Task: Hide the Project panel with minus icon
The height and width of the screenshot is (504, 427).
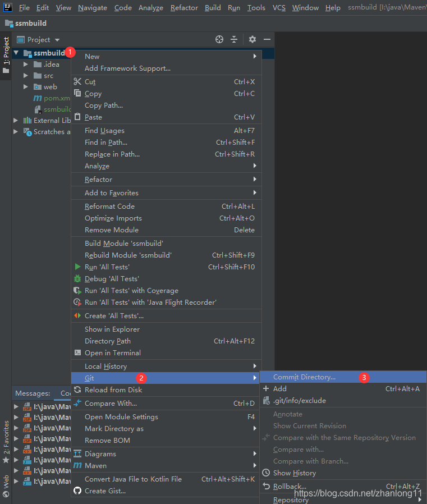Action: coord(267,39)
